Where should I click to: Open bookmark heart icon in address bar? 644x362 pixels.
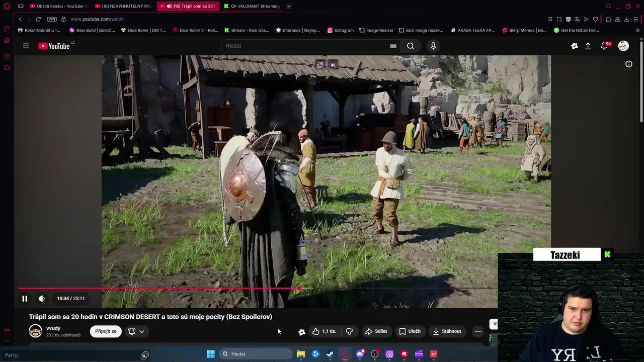click(x=596, y=19)
